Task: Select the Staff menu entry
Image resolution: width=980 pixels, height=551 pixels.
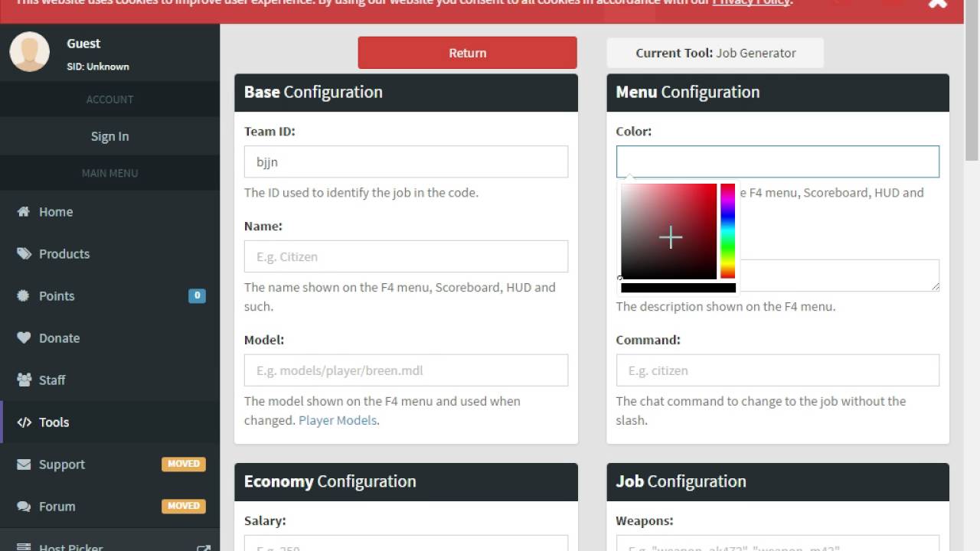Action: point(109,380)
